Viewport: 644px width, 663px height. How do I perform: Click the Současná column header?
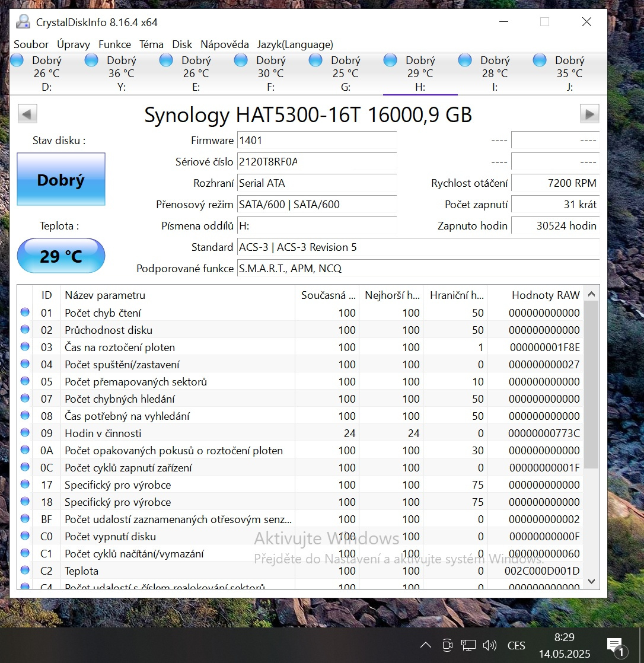[x=327, y=295]
